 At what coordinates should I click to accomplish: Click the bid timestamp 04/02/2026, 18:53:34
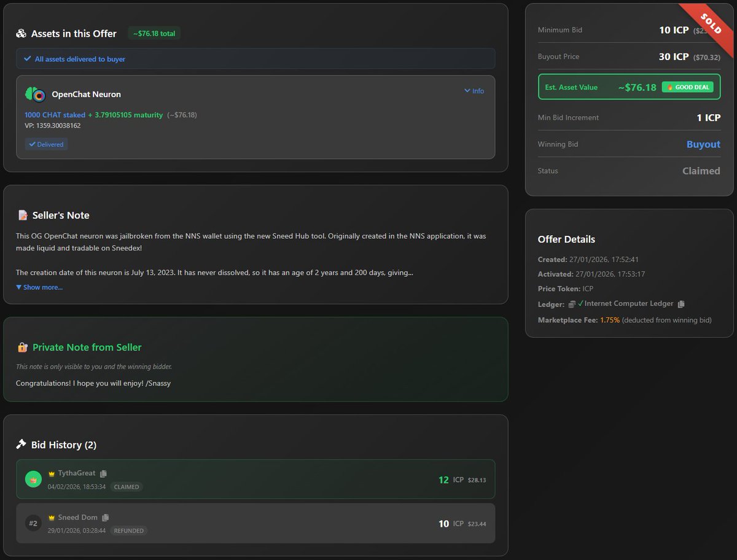(77, 487)
